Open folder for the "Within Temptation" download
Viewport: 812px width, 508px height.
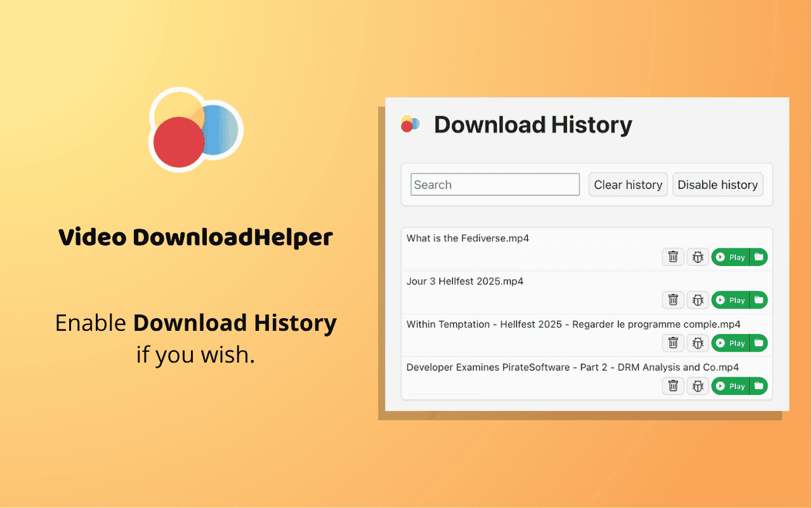pyautogui.click(x=759, y=343)
